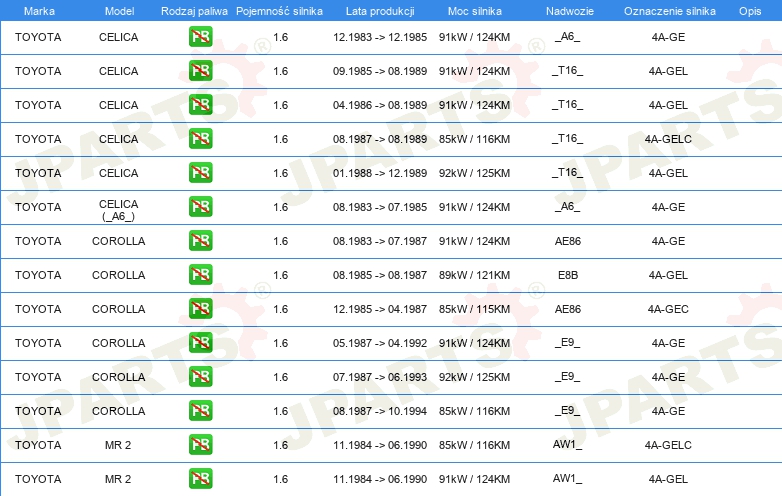Image resolution: width=782 pixels, height=496 pixels.
Task: Select the Opis column header
Action: coord(750,11)
